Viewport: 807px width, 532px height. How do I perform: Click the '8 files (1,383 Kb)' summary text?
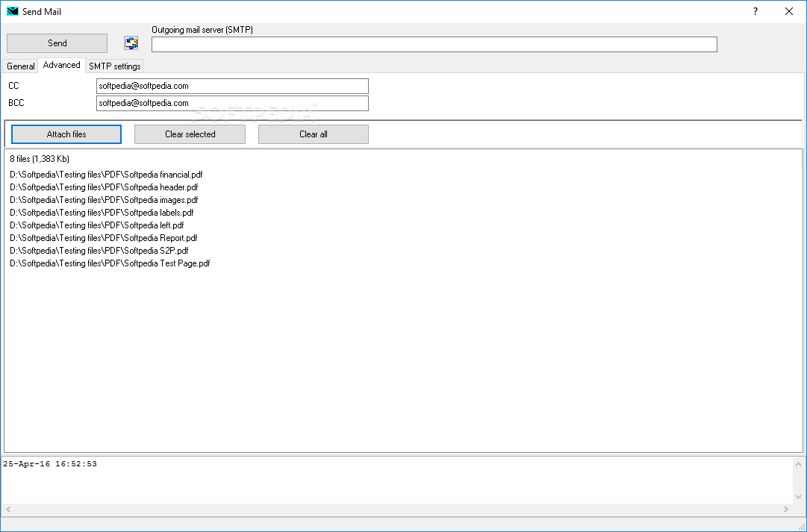(x=40, y=159)
